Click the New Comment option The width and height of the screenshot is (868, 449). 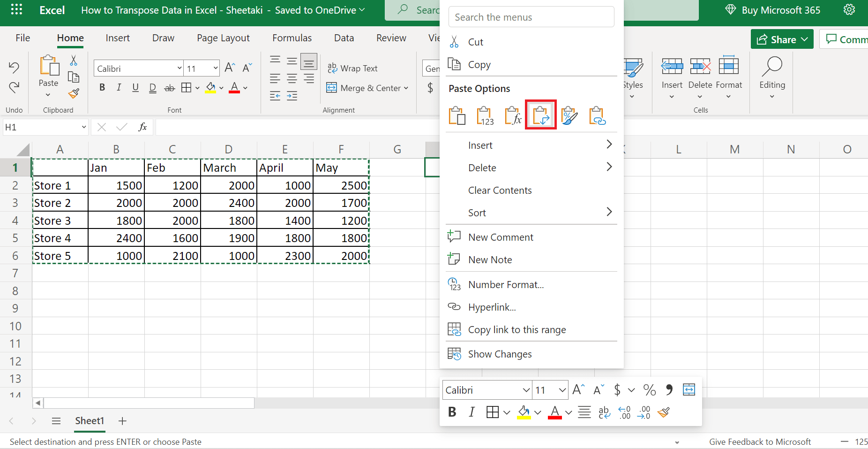pos(500,237)
